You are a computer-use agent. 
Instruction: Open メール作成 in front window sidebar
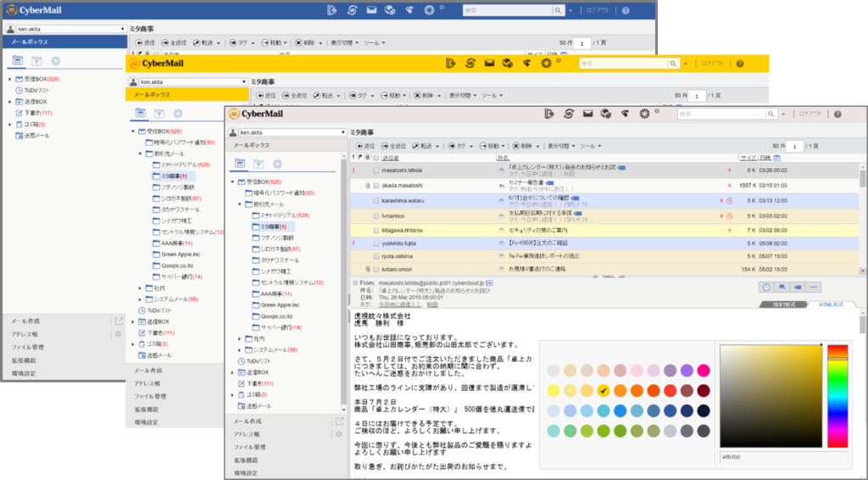click(x=247, y=421)
